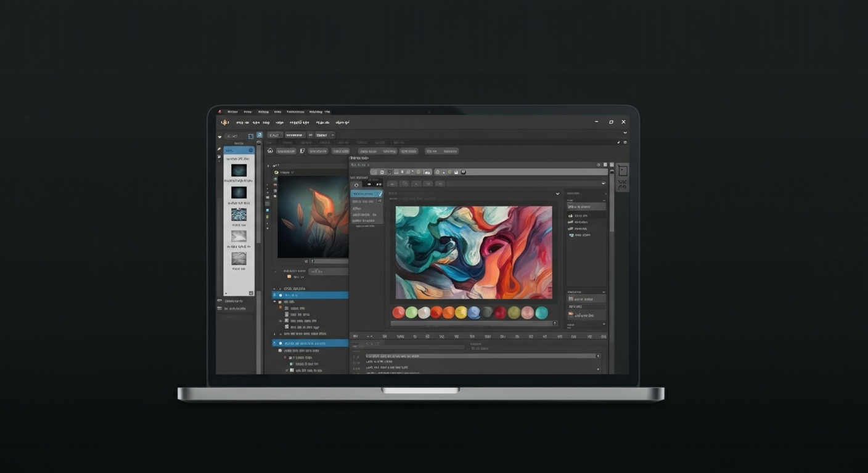
Task: Select the home icon in the toolbar
Action: (x=270, y=151)
